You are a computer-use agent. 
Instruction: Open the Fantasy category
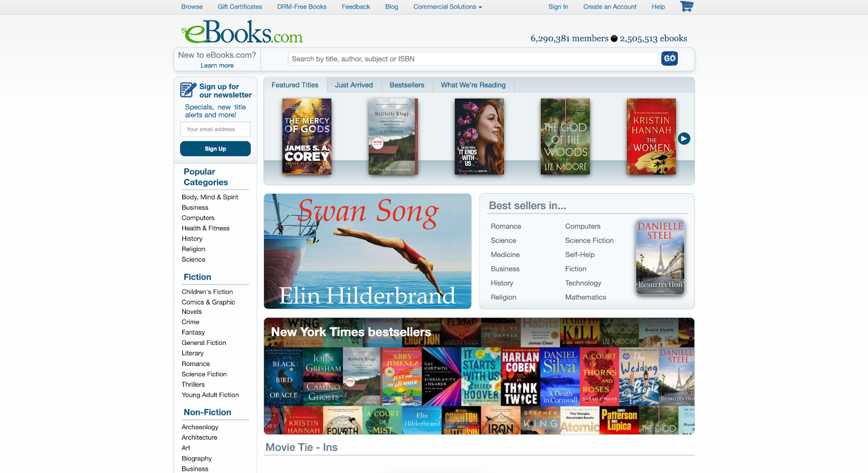tap(193, 332)
